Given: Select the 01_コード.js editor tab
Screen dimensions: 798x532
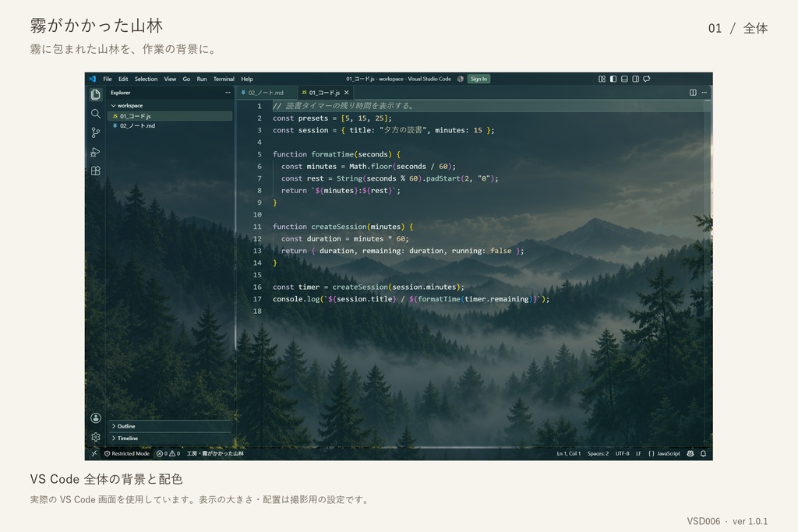Looking at the screenshot, I should tap(325, 93).
